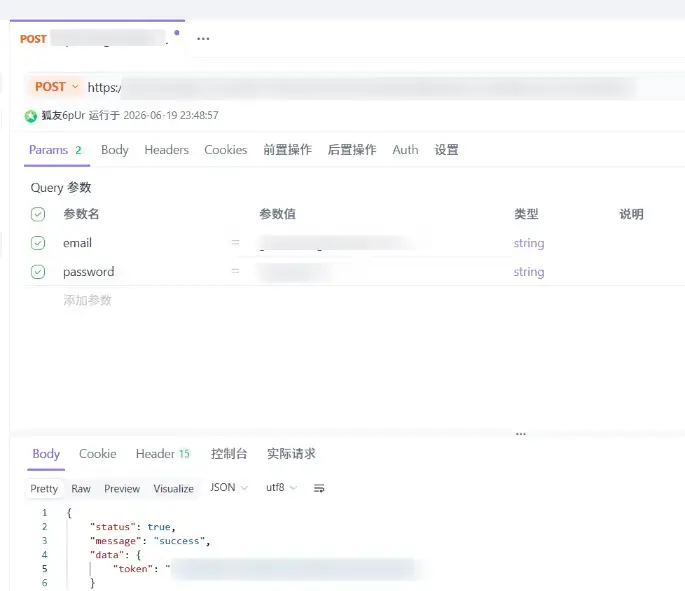Uncheck the password parameter checkbox
Screen dimensions: 685x591
pyautogui.click(x=38, y=272)
